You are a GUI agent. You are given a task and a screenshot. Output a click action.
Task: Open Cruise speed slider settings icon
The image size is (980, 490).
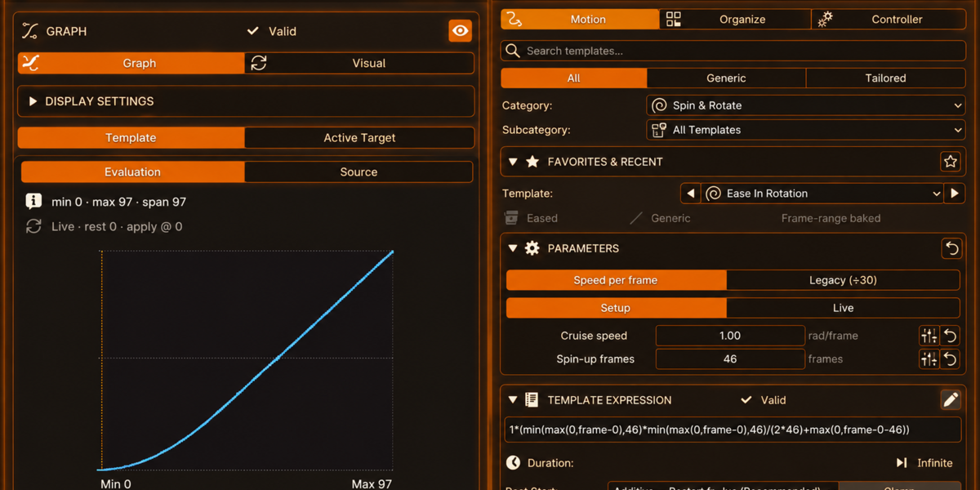click(x=929, y=336)
